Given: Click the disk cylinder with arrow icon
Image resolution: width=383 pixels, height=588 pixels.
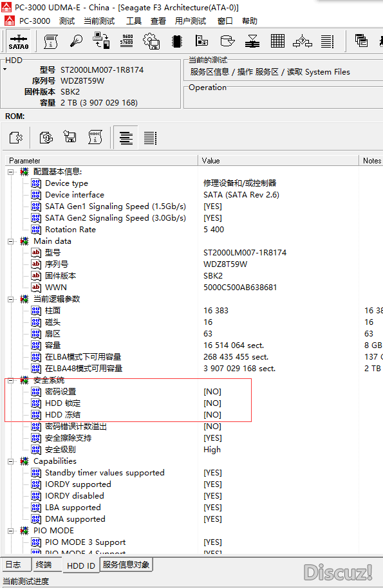Looking at the screenshot, I should pos(227,41).
